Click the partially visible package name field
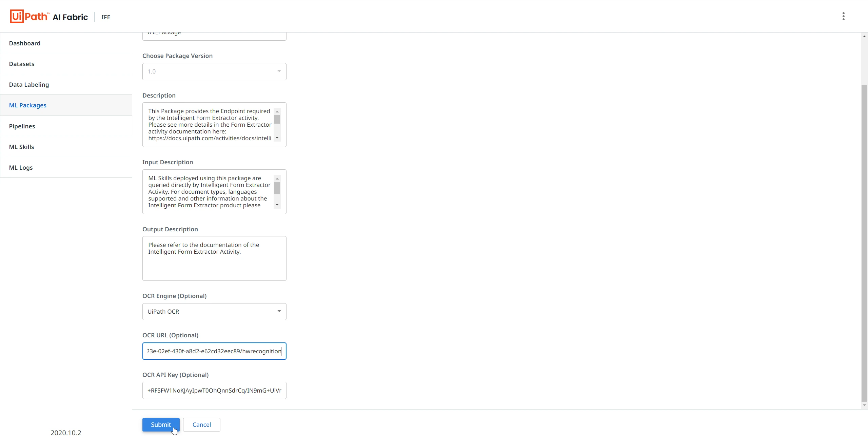Screen dimensions: 868x441 [214, 36]
